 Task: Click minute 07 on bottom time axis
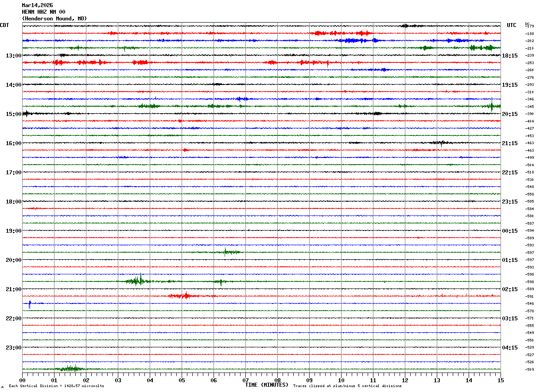coord(245,380)
